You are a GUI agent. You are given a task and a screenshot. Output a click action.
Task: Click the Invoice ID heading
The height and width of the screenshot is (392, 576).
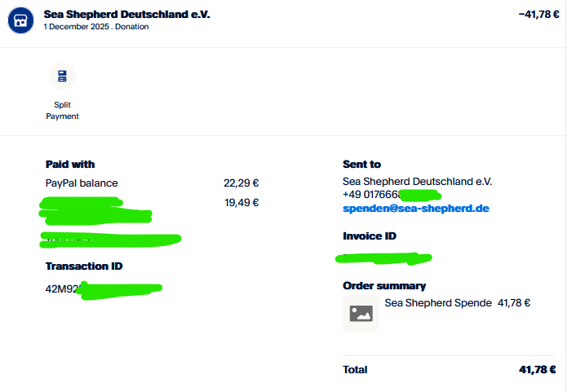[x=370, y=236]
